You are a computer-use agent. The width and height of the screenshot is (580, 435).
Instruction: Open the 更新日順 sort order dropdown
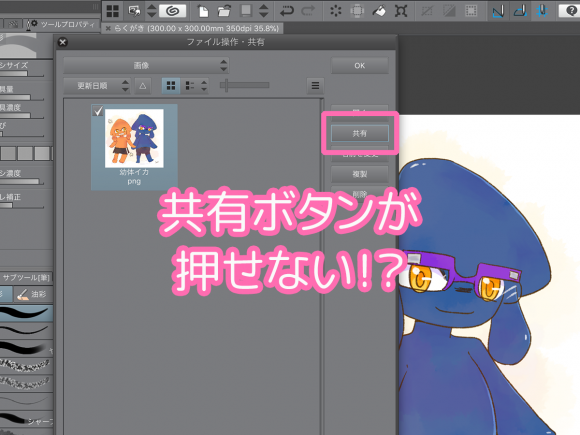[x=97, y=86]
